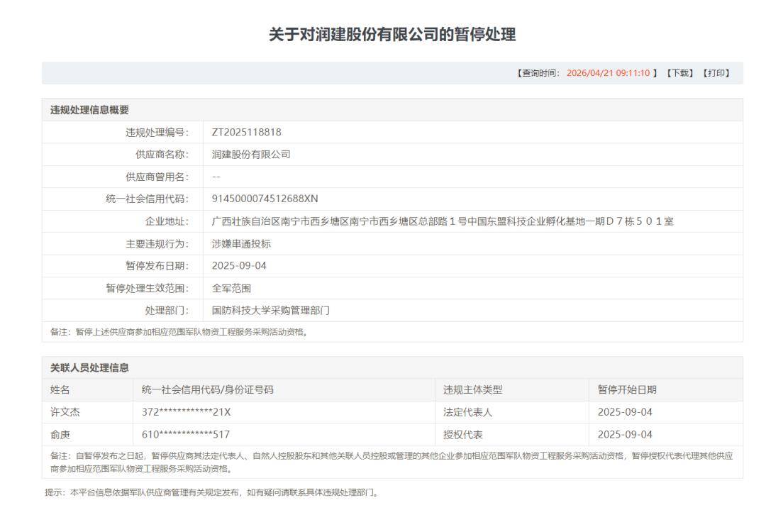Select the name 俞庚 in the personnel table
Screen dimensions: 766x532
(60, 434)
